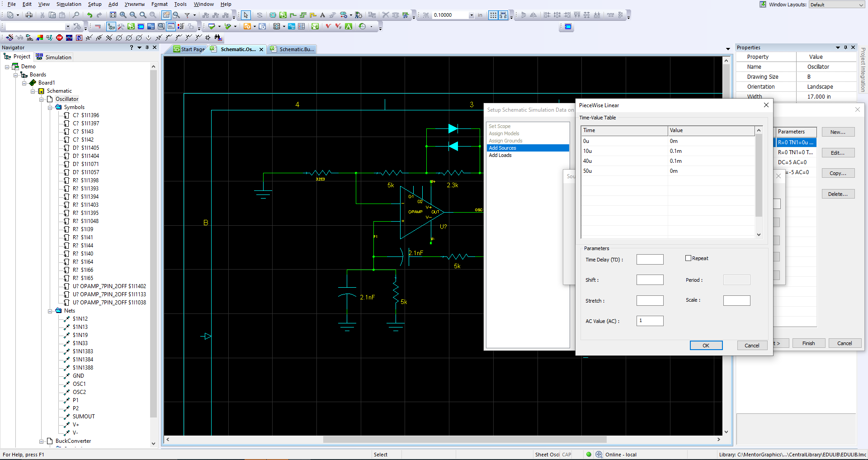Image resolution: width=868 pixels, height=460 pixels.
Task: Open the Simulation menu
Action: tap(69, 4)
